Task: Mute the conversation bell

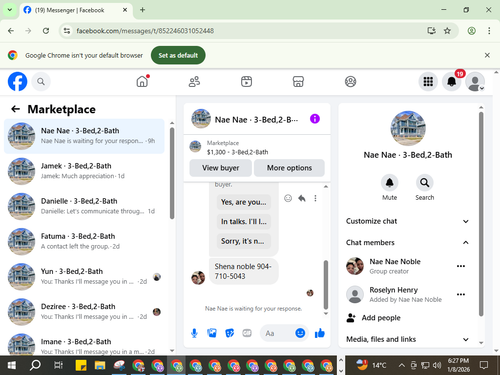Action: 389,183
